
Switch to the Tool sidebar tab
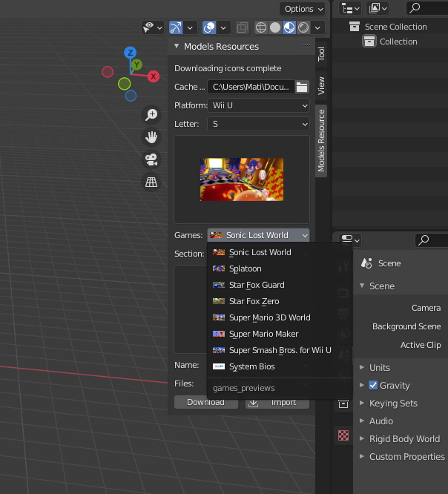pyautogui.click(x=321, y=54)
